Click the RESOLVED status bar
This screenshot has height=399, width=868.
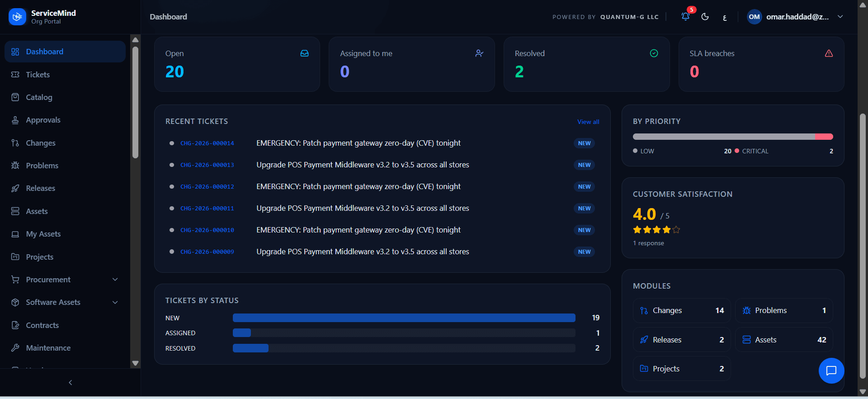click(404, 348)
